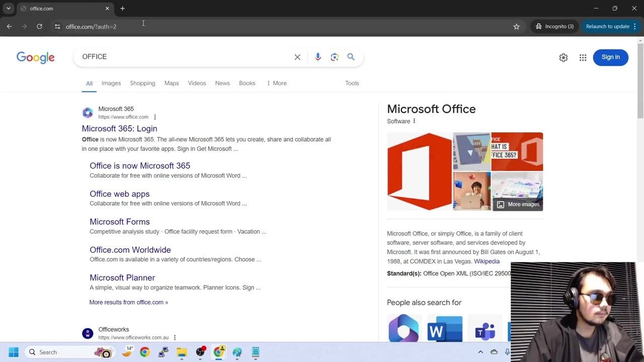Open the Microsoft Forms link
The image size is (644, 362).
coord(119,222)
